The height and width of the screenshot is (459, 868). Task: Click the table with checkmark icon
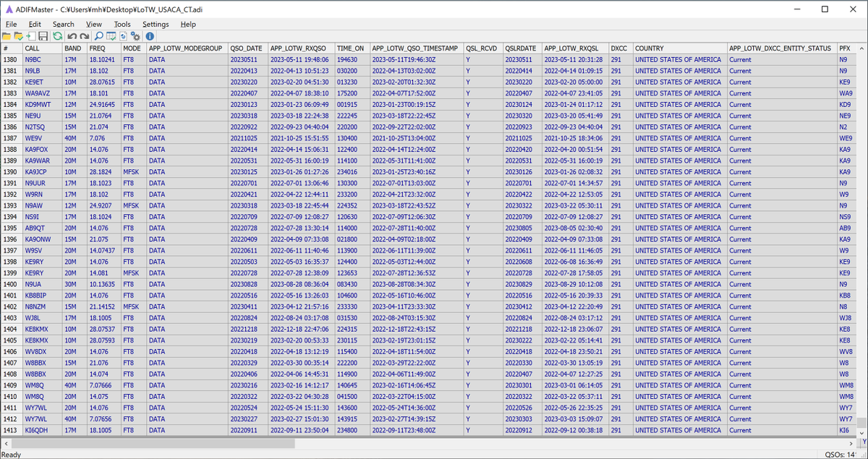(x=111, y=35)
